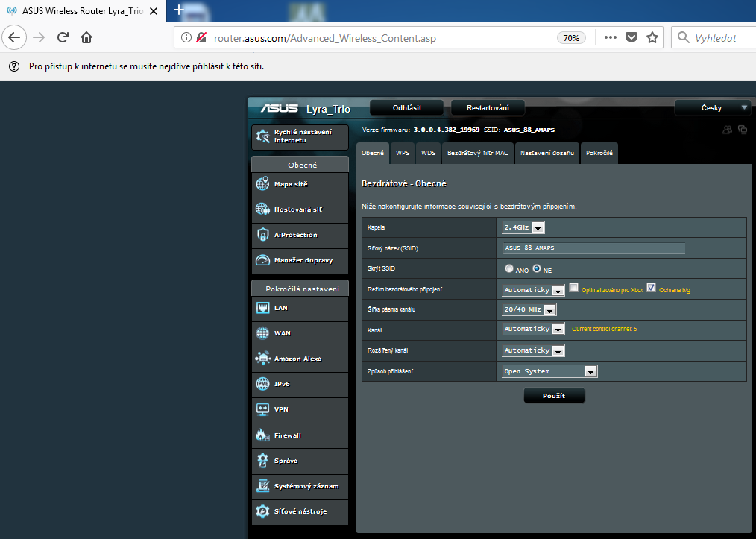
Task: Open the page actions three-dots menu
Action: point(611,37)
